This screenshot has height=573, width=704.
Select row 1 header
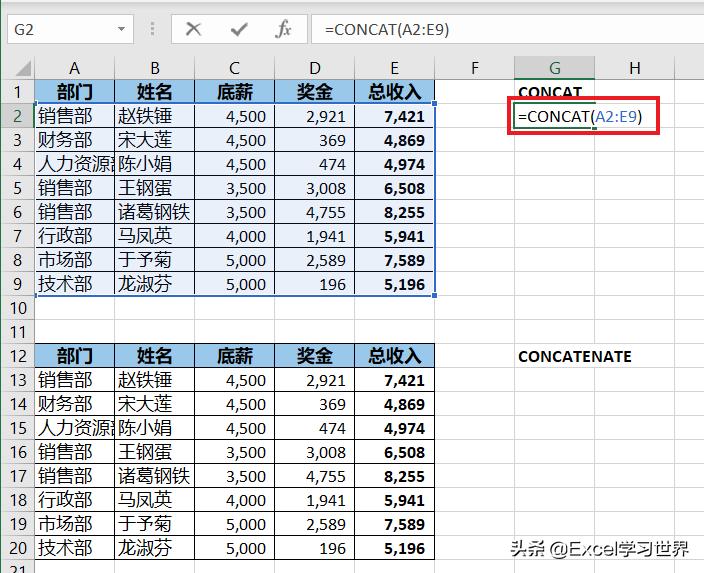click(x=17, y=92)
